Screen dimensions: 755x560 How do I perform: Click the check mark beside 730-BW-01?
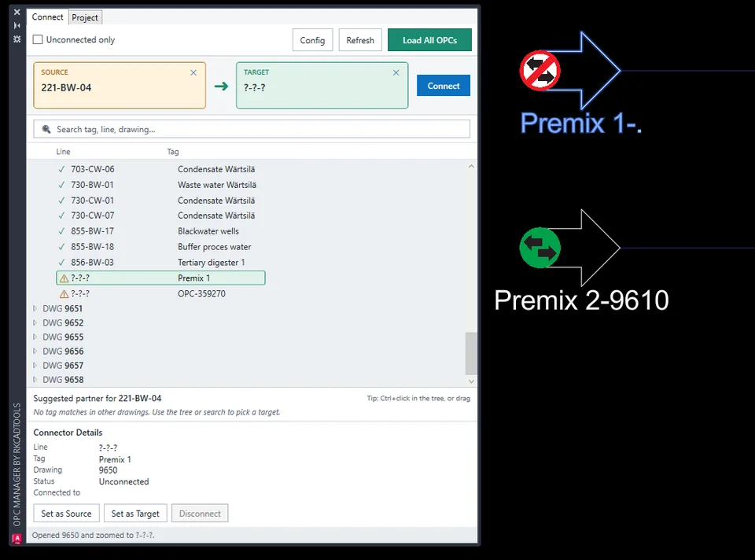61,185
